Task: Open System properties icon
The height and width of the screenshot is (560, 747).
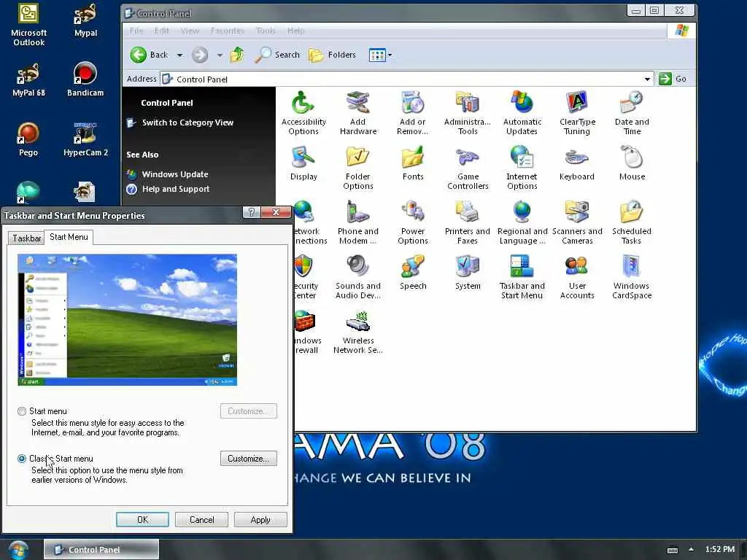Action: coord(468,273)
